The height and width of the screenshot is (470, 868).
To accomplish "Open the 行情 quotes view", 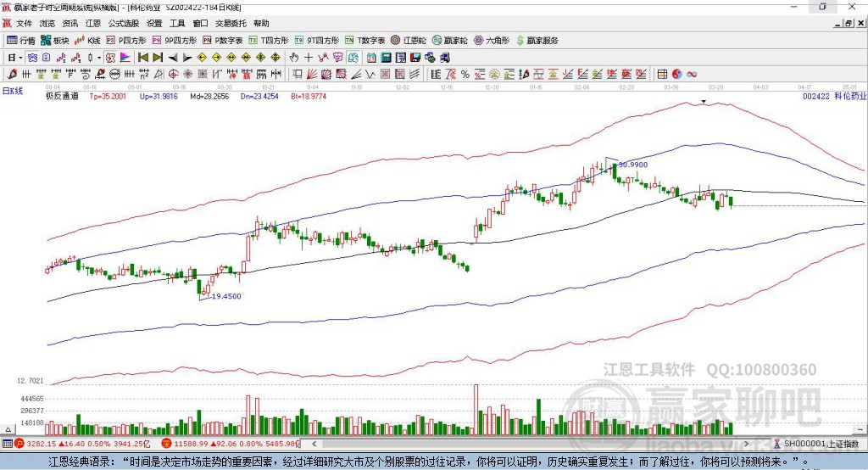I will 20,41.
